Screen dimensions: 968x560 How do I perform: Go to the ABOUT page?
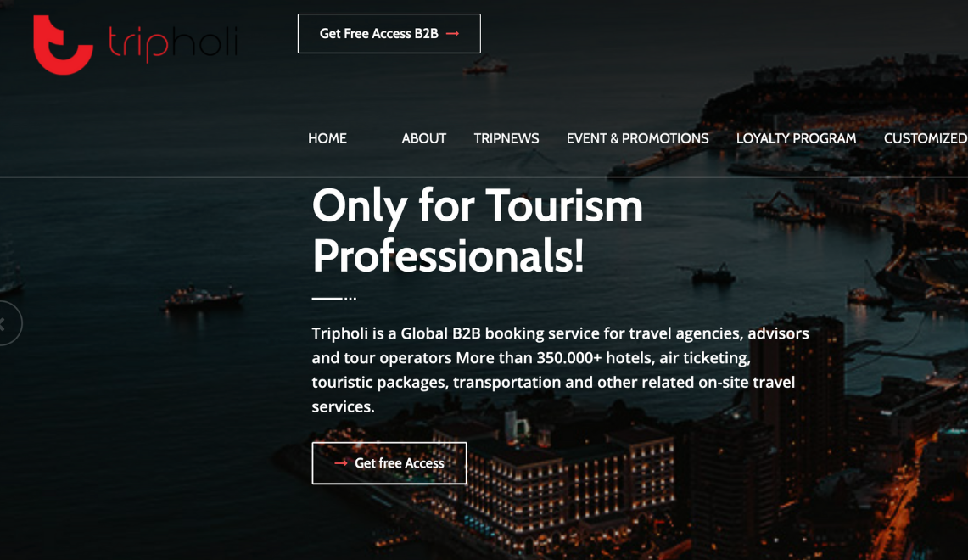click(423, 138)
